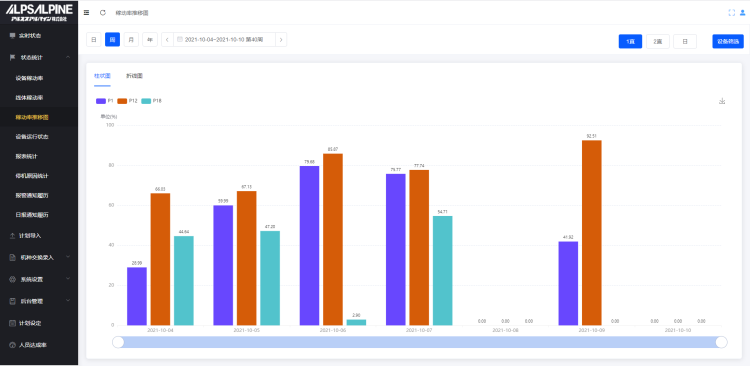This screenshot has height=366, width=750.
Task: Click the blue zoom slider track below chart
Action: (420, 342)
